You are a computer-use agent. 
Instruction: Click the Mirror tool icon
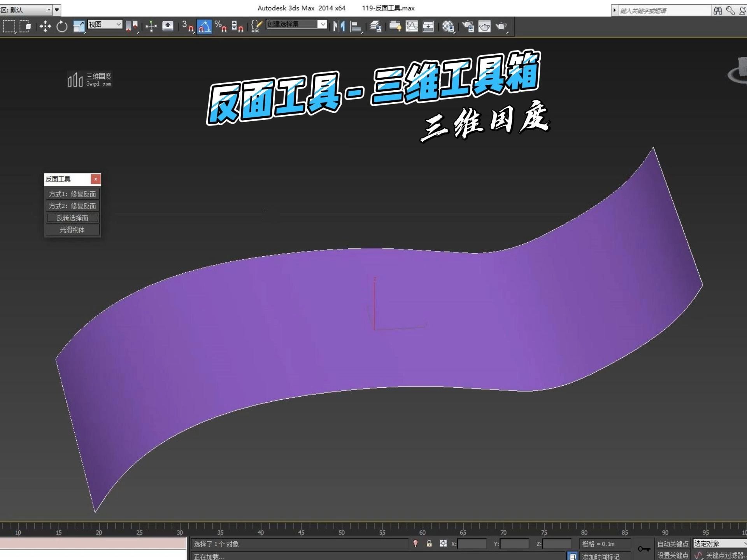pos(339,26)
